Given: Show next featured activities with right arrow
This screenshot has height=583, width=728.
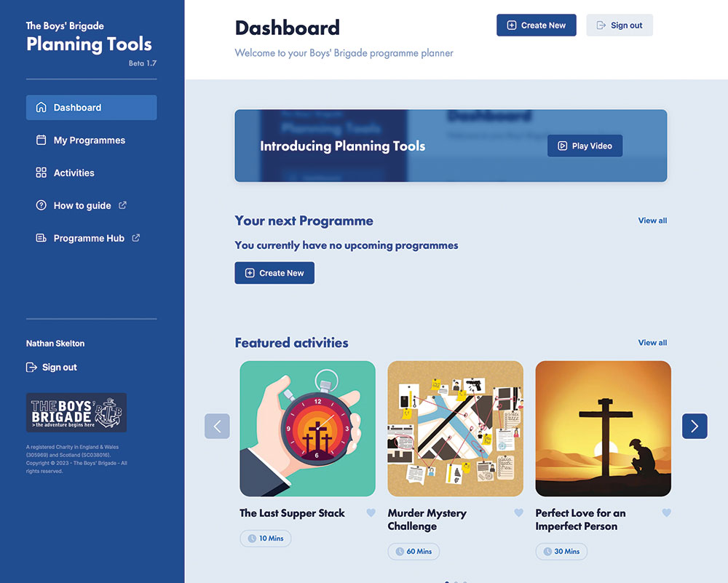Looking at the screenshot, I should (x=695, y=426).
